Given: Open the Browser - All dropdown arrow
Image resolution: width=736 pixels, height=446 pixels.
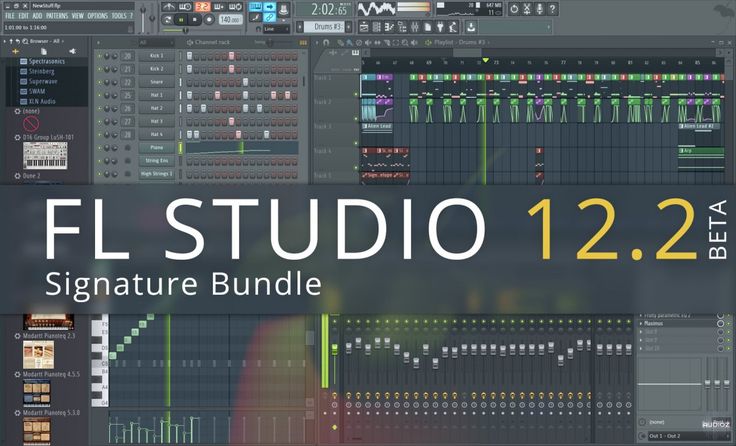Looking at the screenshot, I should pyautogui.click(x=62, y=41).
